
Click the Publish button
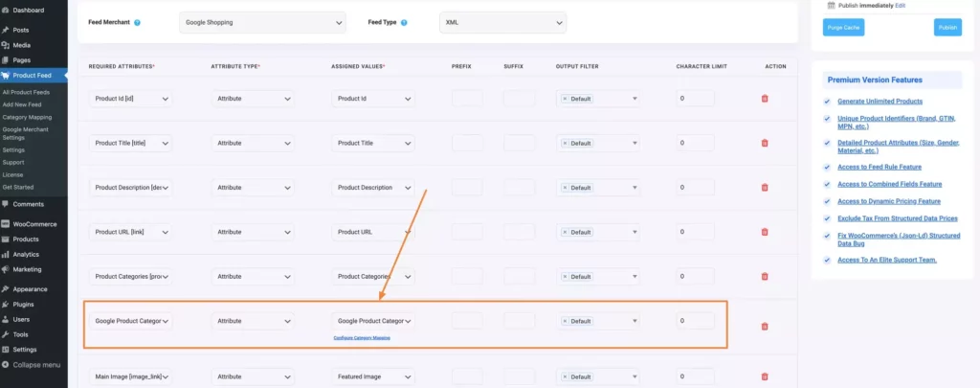[x=947, y=28]
